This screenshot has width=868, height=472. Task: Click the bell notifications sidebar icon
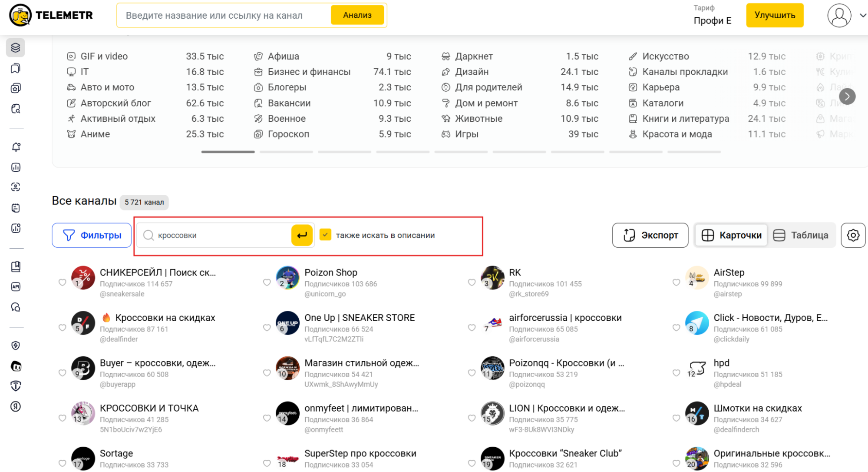tap(16, 147)
